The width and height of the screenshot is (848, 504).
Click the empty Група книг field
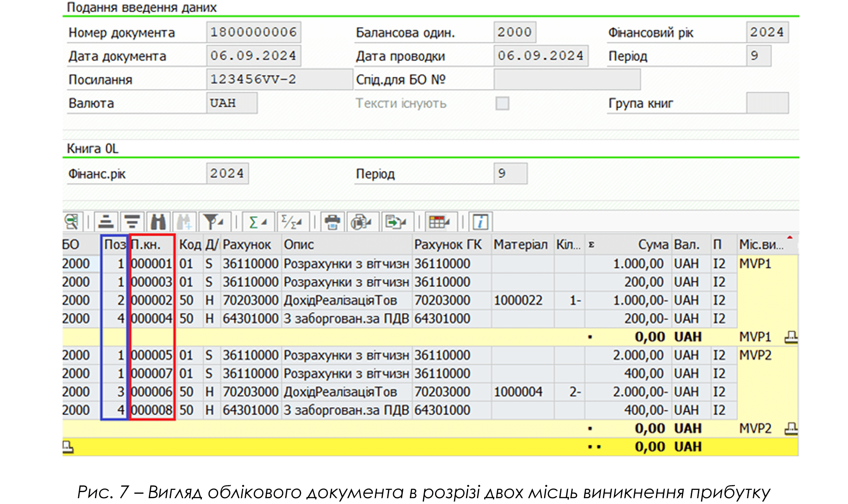767,103
